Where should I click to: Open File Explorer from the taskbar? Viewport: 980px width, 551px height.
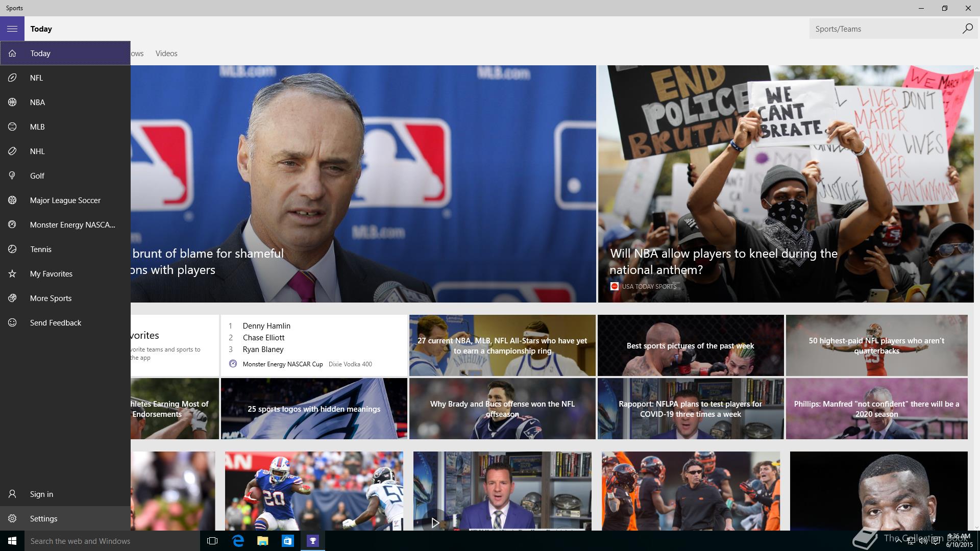tap(262, 541)
